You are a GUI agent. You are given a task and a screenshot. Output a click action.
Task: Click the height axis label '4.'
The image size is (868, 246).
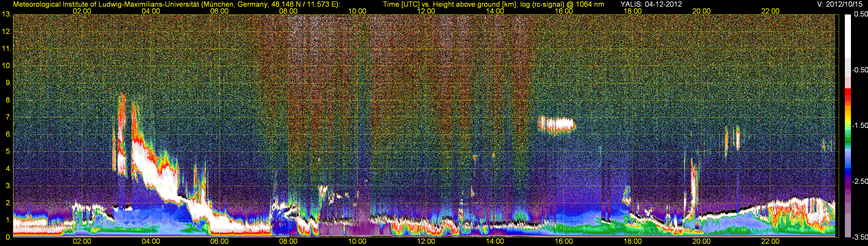[8, 169]
